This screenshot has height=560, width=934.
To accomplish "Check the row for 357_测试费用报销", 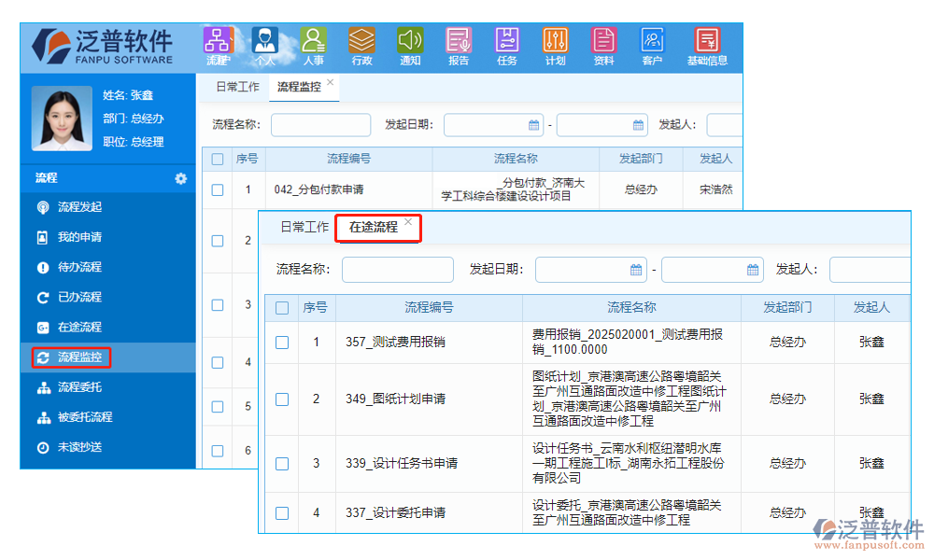I will [x=281, y=343].
